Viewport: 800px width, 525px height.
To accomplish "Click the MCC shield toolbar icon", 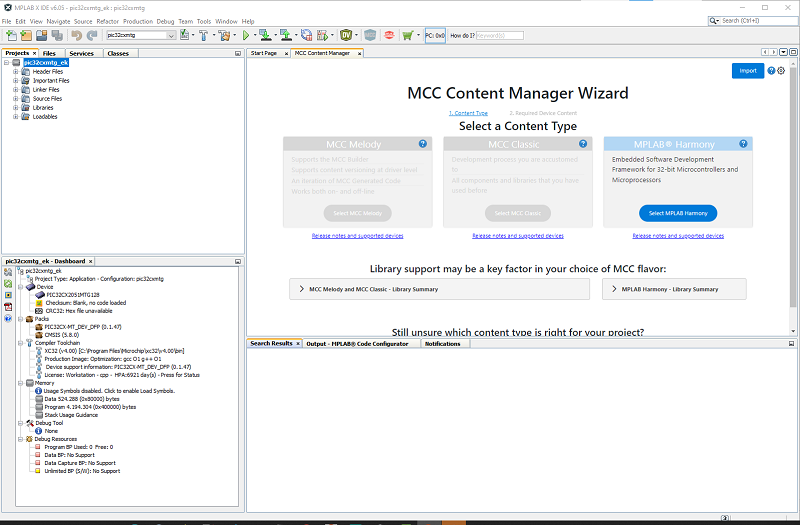I will coord(370,35).
